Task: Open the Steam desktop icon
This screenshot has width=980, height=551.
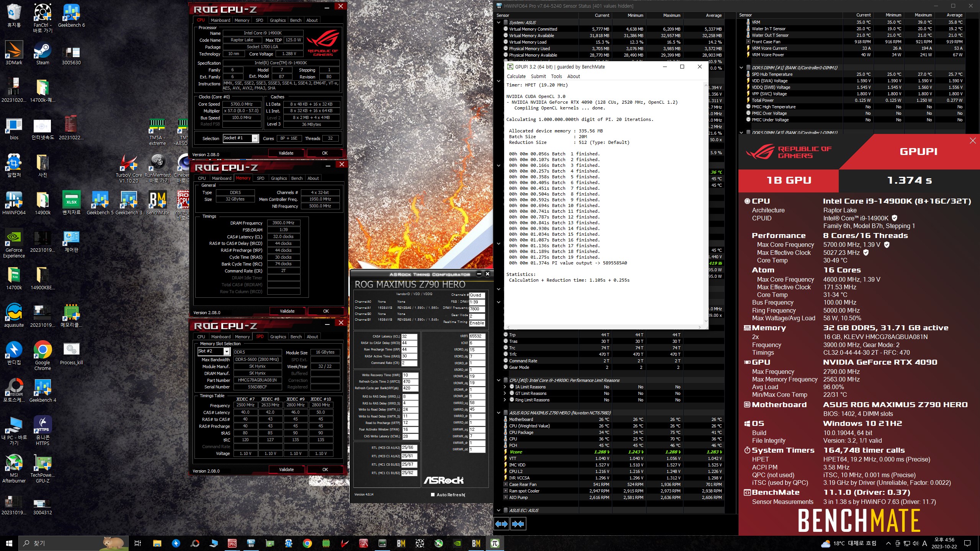Action: tap(42, 53)
